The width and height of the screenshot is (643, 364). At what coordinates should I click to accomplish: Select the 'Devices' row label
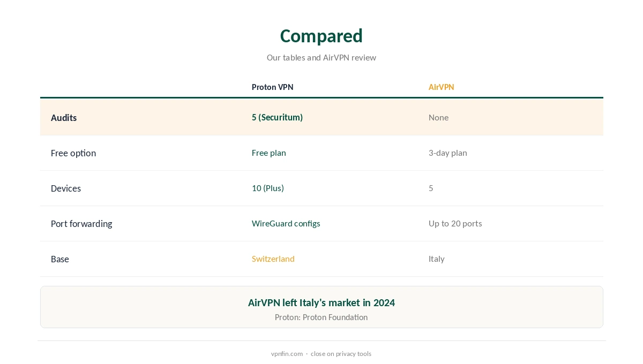pos(66,188)
